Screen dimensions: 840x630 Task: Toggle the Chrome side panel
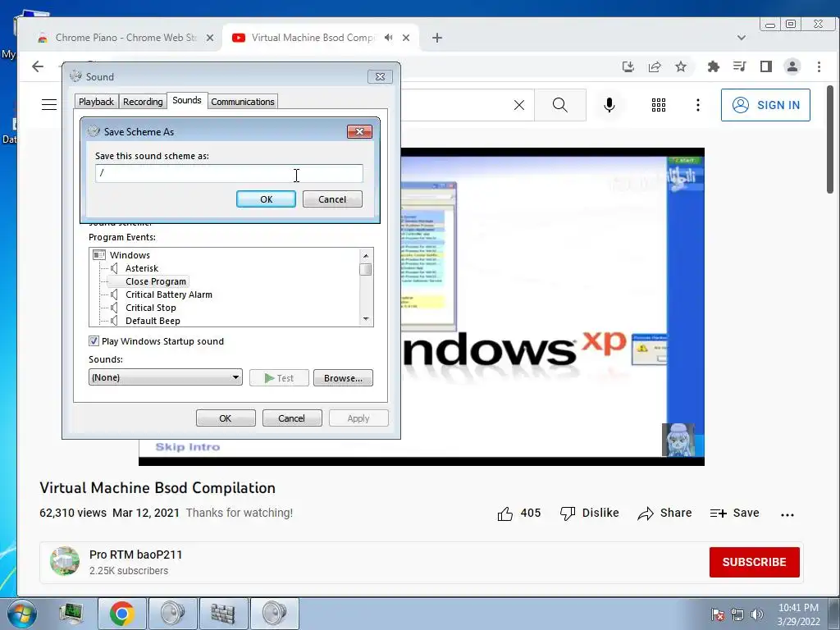click(766, 66)
